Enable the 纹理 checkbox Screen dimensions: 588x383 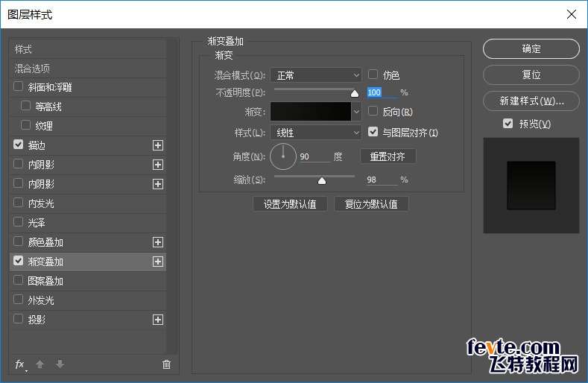coord(25,125)
